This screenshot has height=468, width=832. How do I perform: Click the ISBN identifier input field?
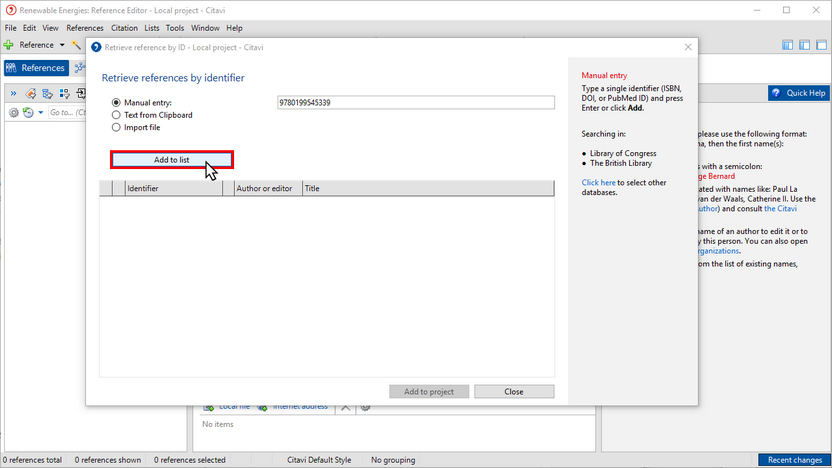[x=416, y=102]
